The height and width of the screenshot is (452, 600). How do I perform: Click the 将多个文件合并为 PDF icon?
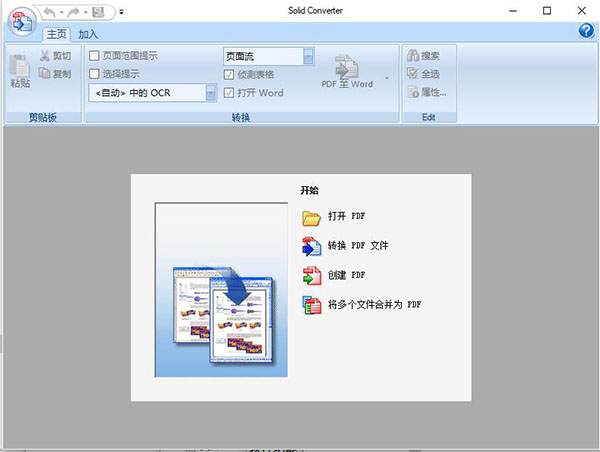point(311,305)
